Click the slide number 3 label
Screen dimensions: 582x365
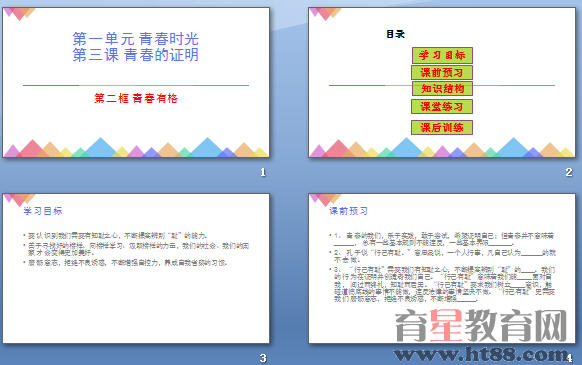pyautogui.click(x=263, y=358)
